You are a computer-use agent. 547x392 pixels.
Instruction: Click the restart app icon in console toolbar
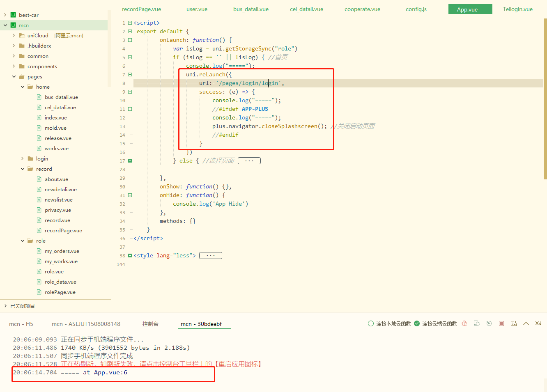[476, 323]
